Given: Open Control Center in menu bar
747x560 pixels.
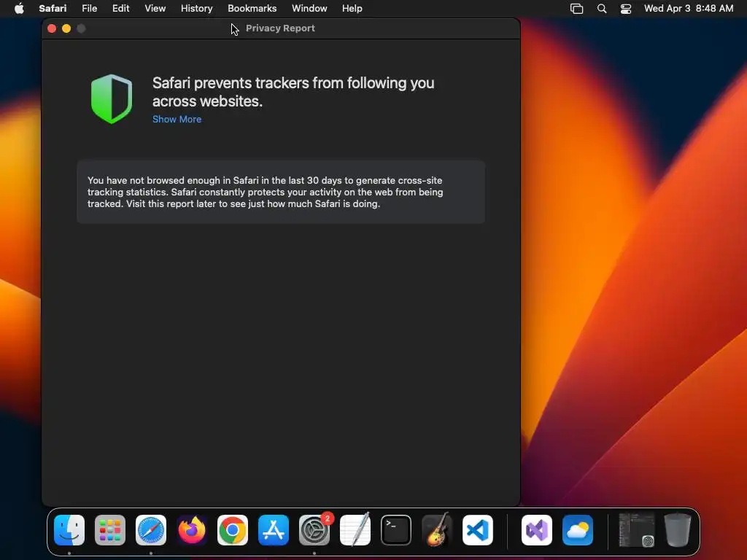Looking at the screenshot, I should pyautogui.click(x=625, y=9).
